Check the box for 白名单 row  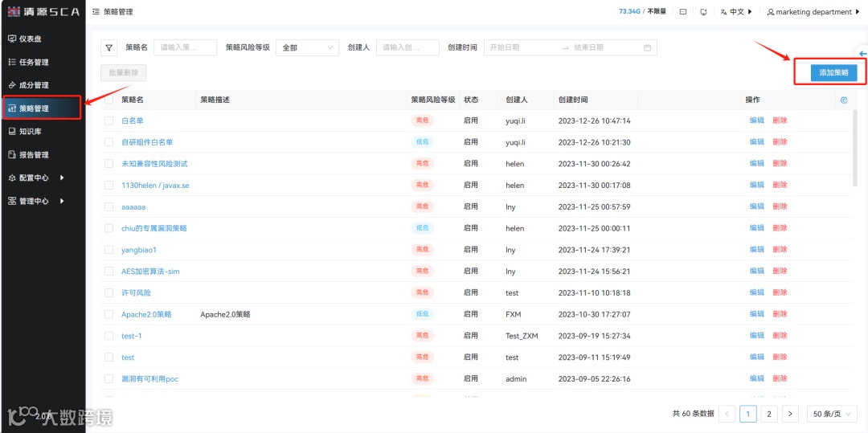coord(109,121)
